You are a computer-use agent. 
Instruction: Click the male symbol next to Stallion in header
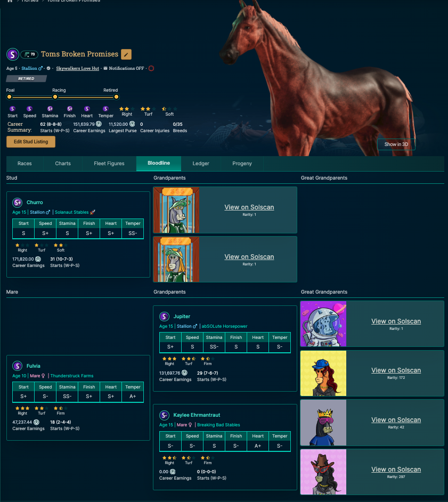click(40, 68)
